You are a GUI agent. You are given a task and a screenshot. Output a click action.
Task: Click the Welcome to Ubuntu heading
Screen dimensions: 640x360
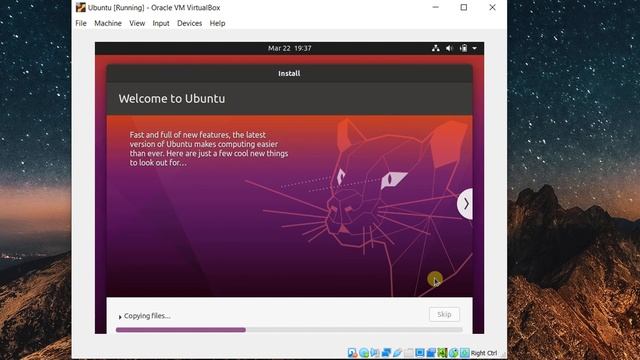coord(172,99)
